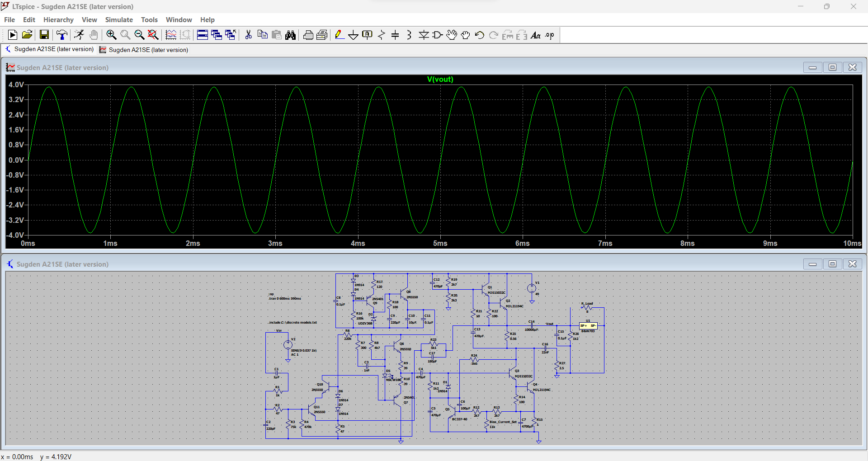Place a Capacitor from the toolbar

[395, 35]
